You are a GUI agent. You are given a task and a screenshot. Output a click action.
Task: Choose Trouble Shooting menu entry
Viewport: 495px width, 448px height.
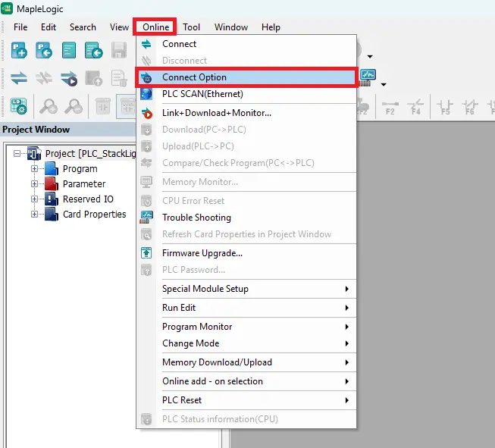pyautogui.click(x=246, y=218)
